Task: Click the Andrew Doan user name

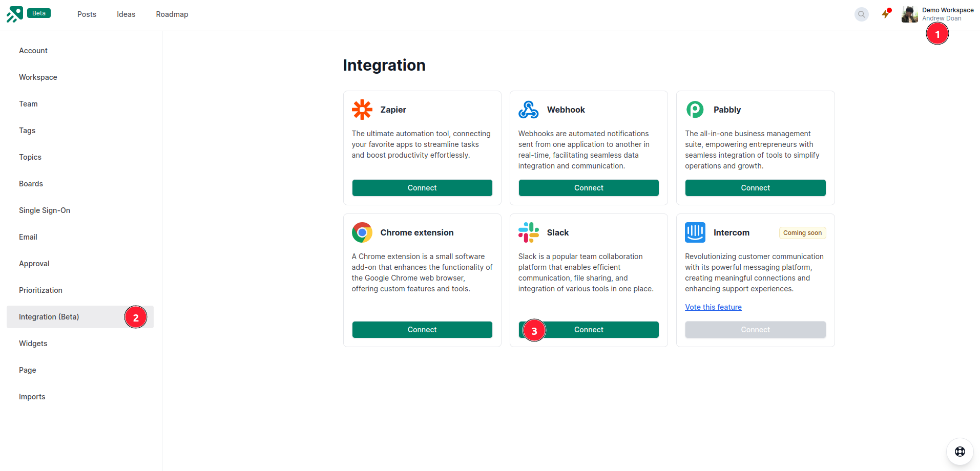Action: [942, 18]
